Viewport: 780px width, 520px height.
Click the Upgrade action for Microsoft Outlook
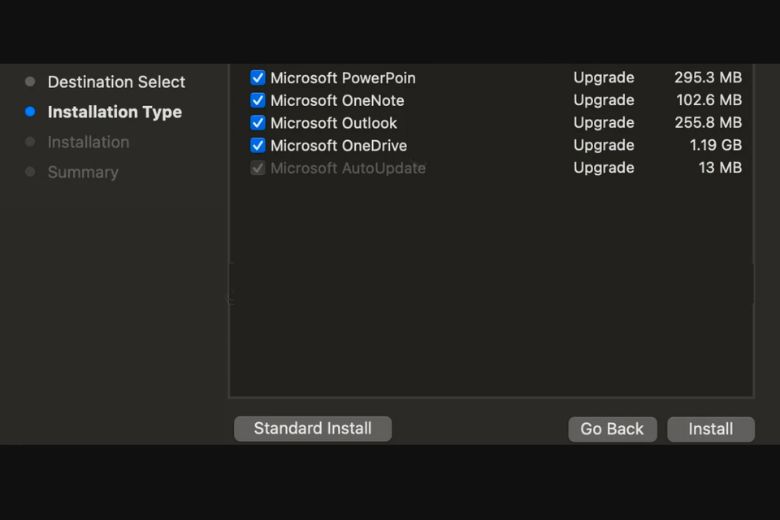click(604, 123)
